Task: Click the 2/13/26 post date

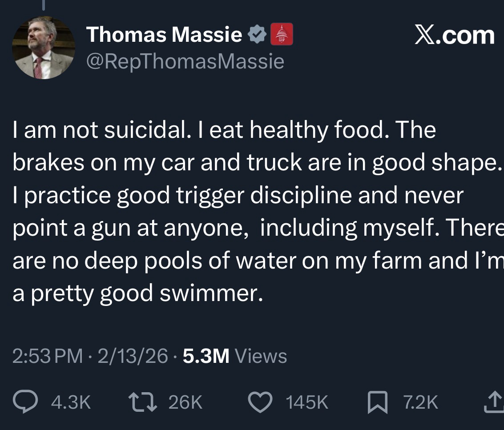Action: pyautogui.click(x=133, y=356)
